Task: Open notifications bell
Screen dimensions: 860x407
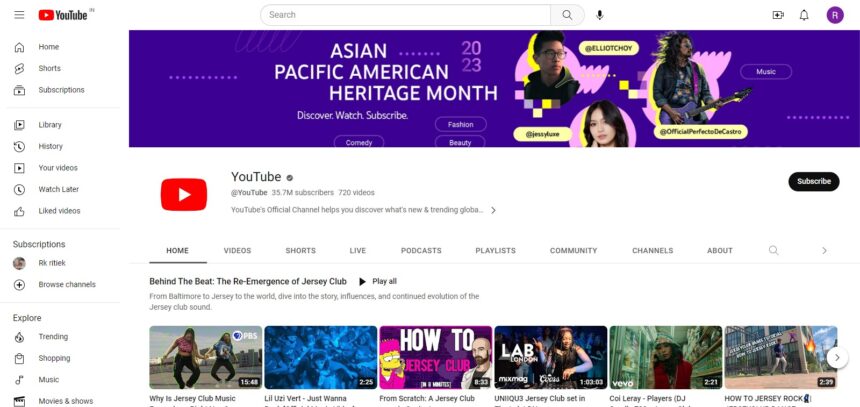Action: click(804, 15)
